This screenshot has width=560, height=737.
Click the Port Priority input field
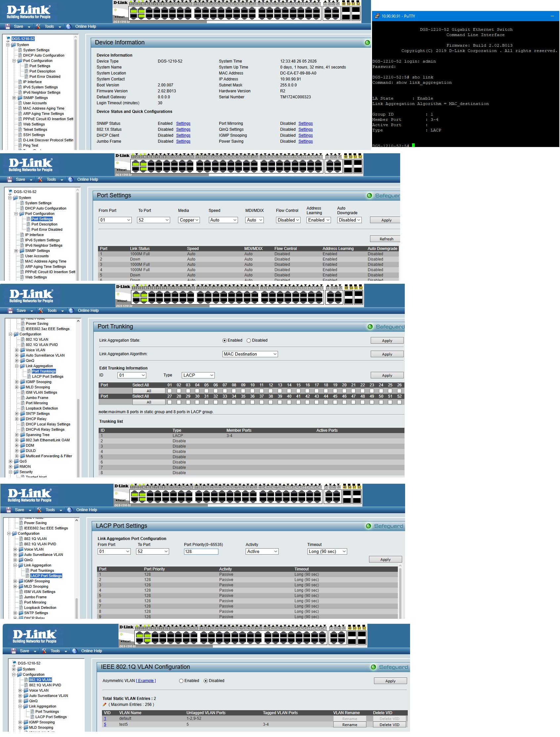(201, 552)
